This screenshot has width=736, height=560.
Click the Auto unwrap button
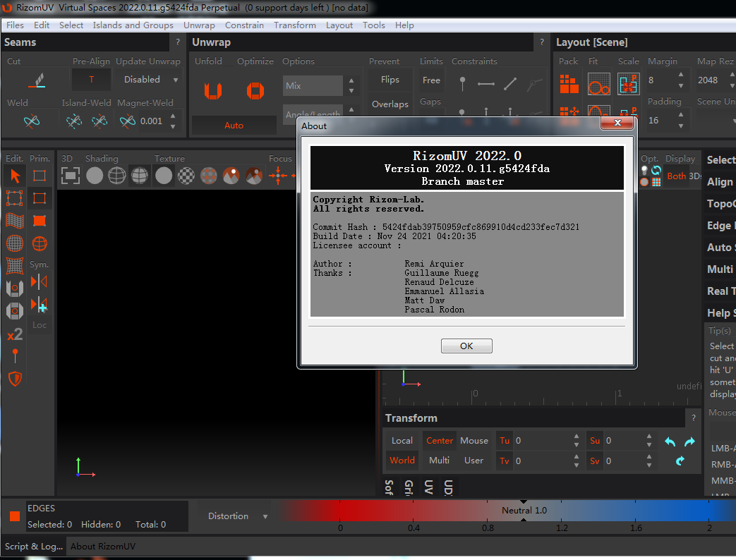pyautogui.click(x=234, y=126)
